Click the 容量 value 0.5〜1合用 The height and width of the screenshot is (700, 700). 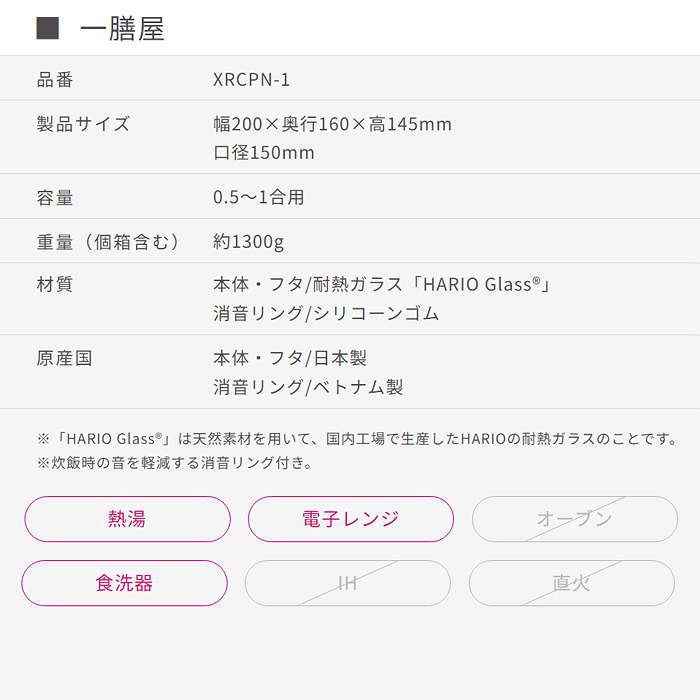258,197
